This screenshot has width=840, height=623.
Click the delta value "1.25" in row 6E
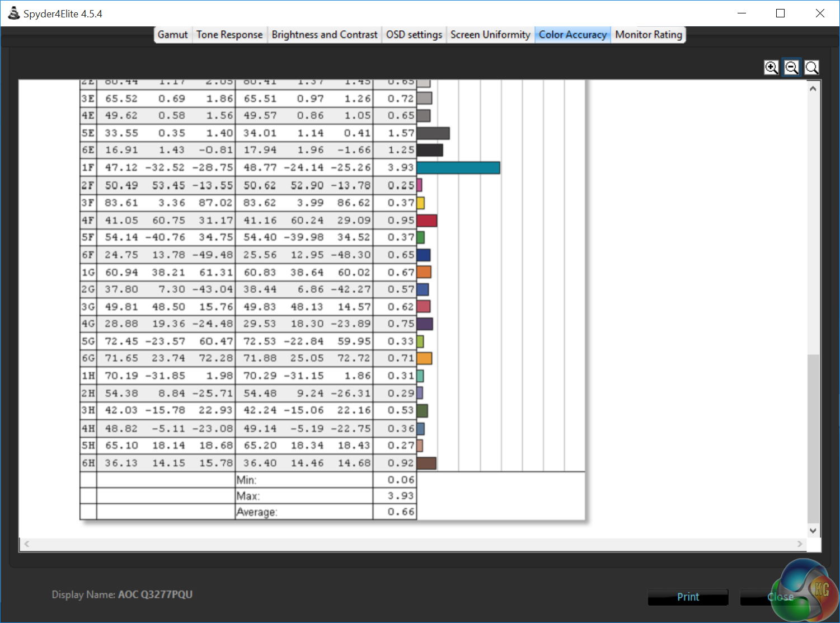click(x=401, y=150)
